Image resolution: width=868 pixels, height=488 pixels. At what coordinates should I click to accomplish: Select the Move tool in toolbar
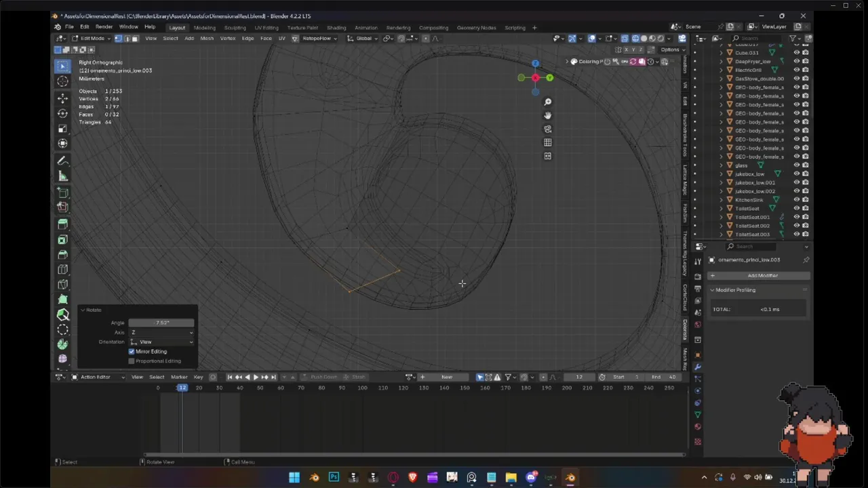tap(62, 99)
